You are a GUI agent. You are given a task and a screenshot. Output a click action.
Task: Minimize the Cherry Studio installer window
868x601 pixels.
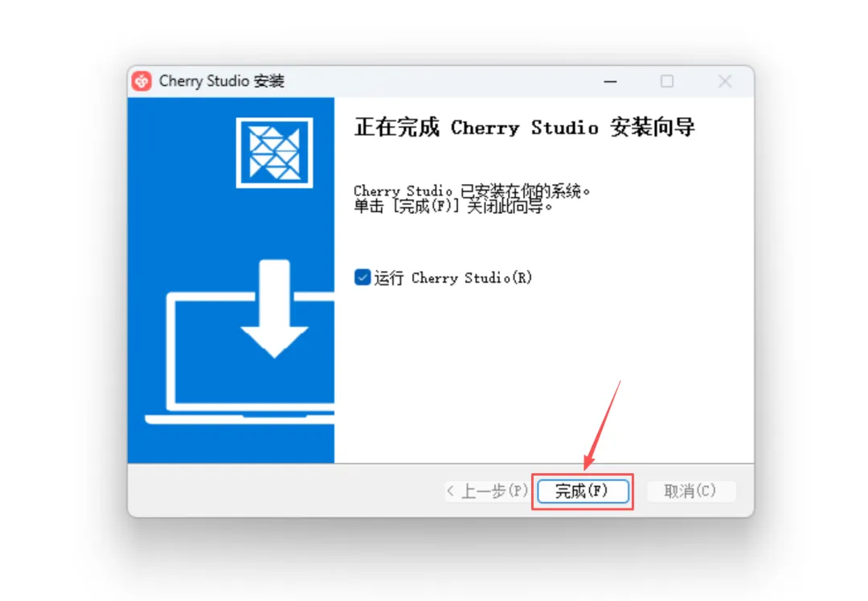[x=610, y=81]
